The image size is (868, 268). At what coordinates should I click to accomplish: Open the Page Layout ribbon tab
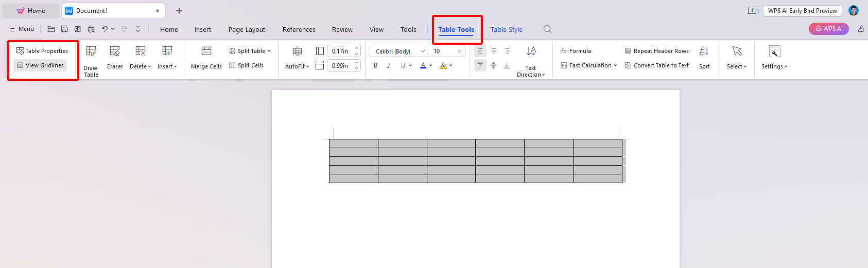point(247,29)
